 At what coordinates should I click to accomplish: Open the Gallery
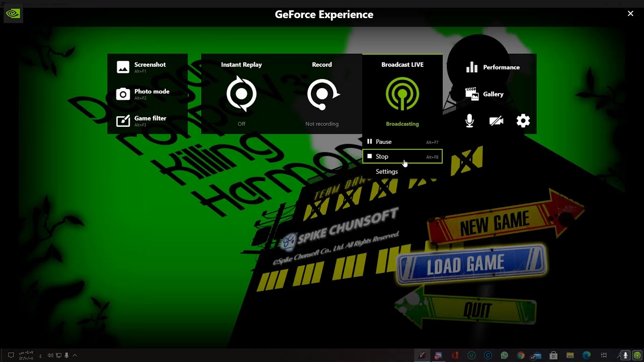(485, 94)
